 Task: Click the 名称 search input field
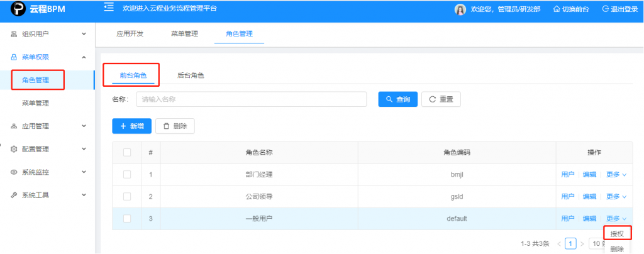[x=251, y=99]
